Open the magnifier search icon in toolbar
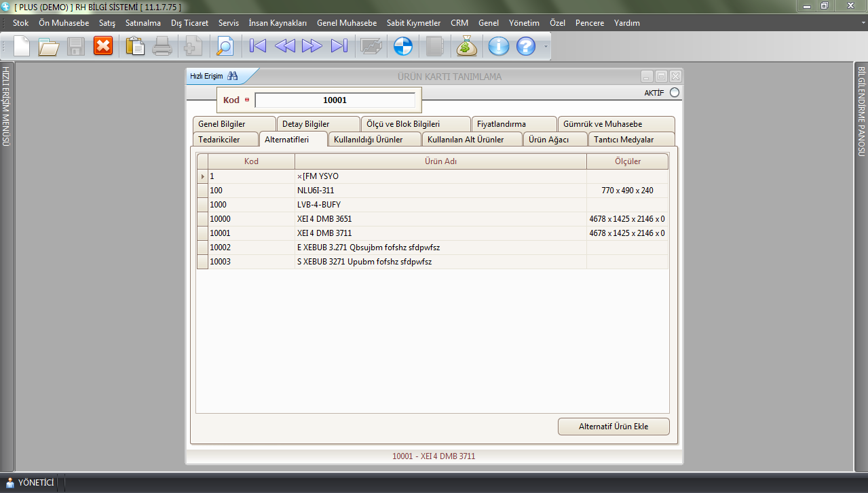Viewport: 868px width, 493px height. pyautogui.click(x=224, y=46)
